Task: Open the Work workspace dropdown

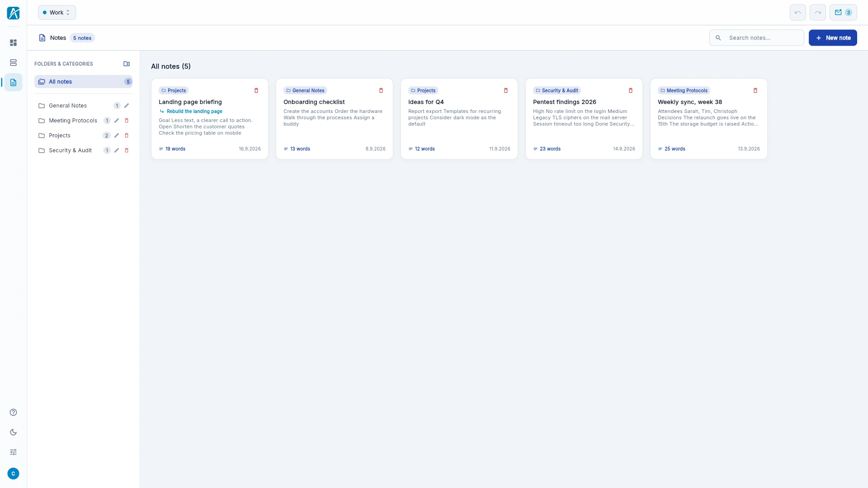Action: coord(57,13)
